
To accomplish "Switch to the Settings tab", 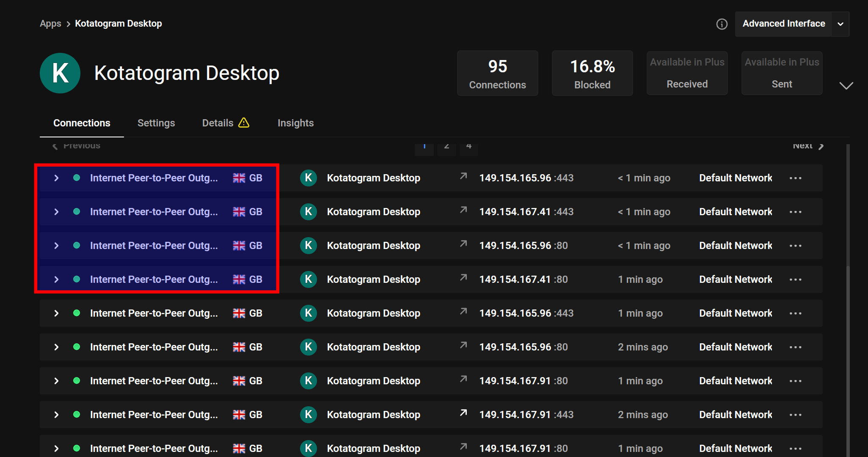I will point(156,123).
